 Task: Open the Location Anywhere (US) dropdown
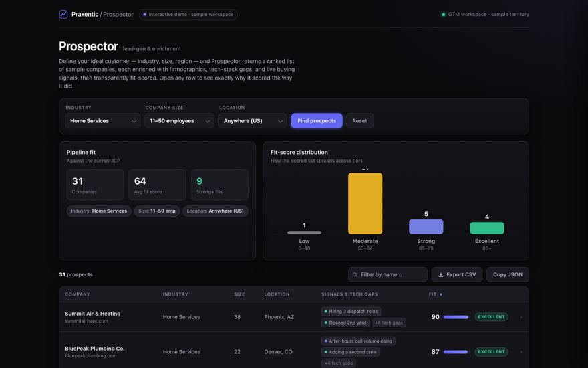tap(253, 121)
